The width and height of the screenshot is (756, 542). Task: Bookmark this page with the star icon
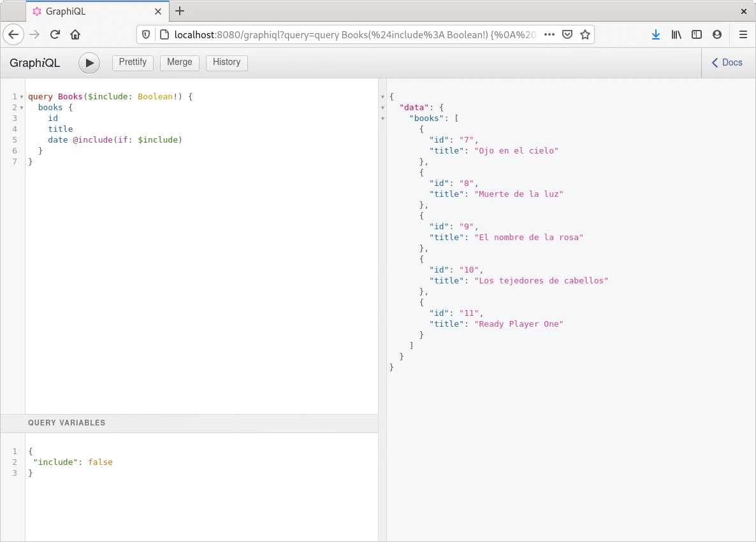click(585, 34)
